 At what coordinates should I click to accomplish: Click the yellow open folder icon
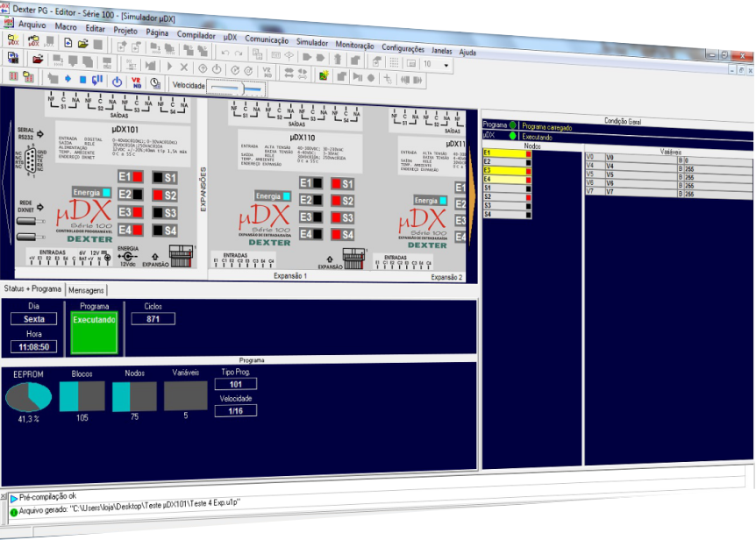pos(83,44)
